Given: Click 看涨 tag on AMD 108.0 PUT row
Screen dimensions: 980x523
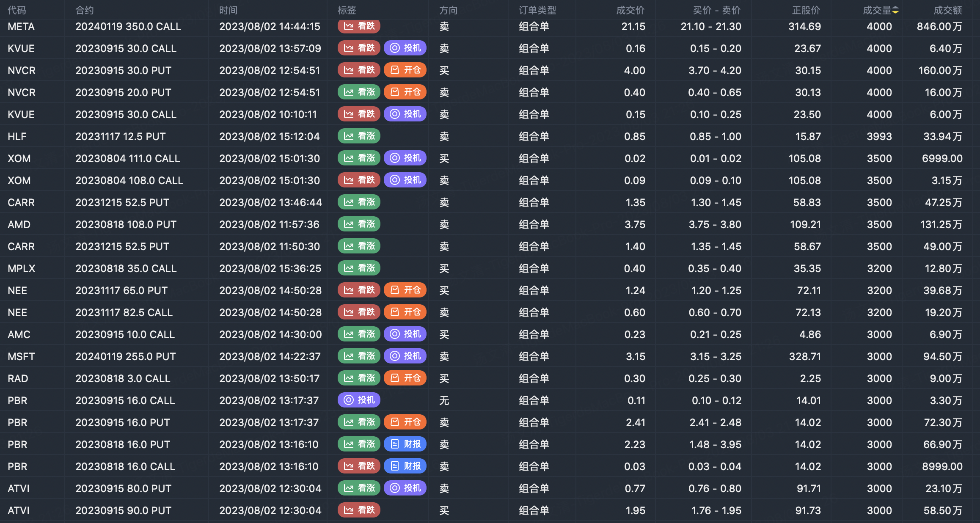Looking at the screenshot, I should [359, 224].
